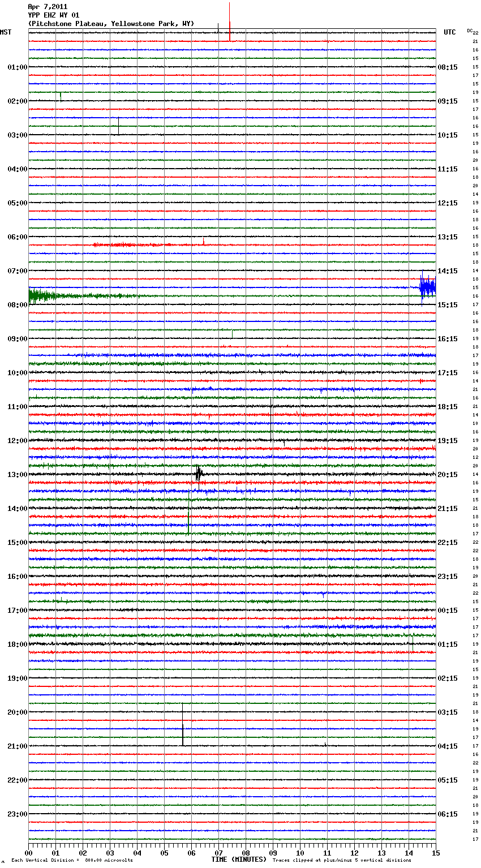Click the "09:00" MST hour label
This screenshot has height=868, width=481.
pos(18,339)
